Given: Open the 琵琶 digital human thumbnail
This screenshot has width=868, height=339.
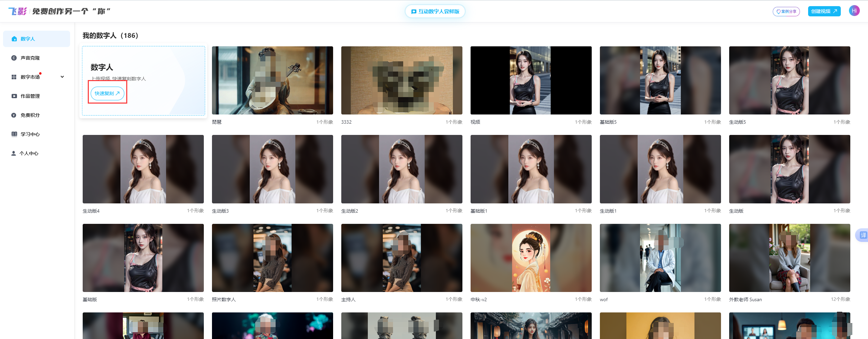Looking at the screenshot, I should tap(272, 80).
